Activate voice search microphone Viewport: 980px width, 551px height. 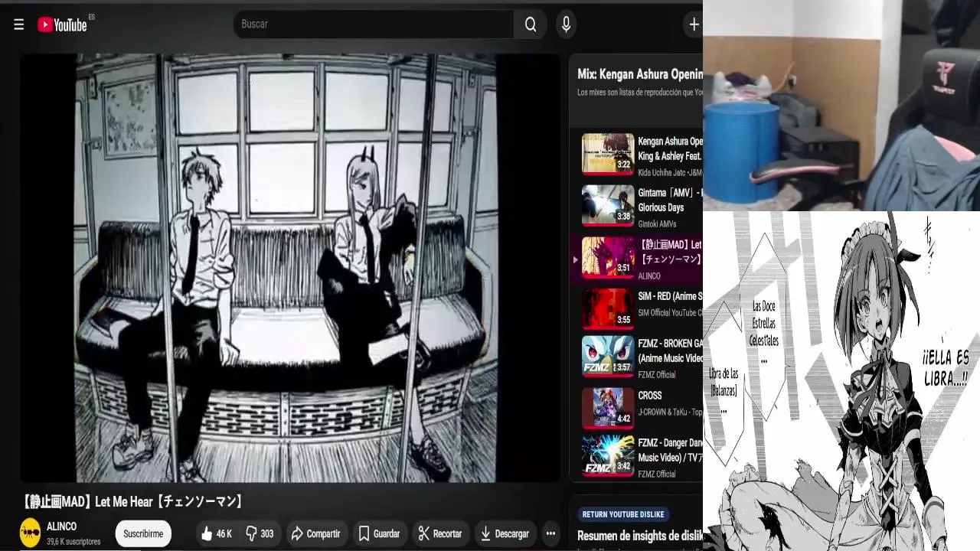pyautogui.click(x=566, y=24)
